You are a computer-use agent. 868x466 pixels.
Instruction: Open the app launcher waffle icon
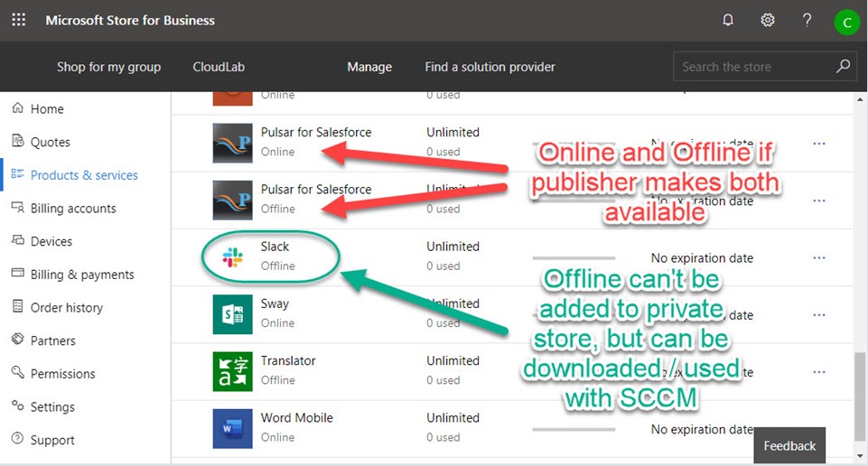pos(18,20)
